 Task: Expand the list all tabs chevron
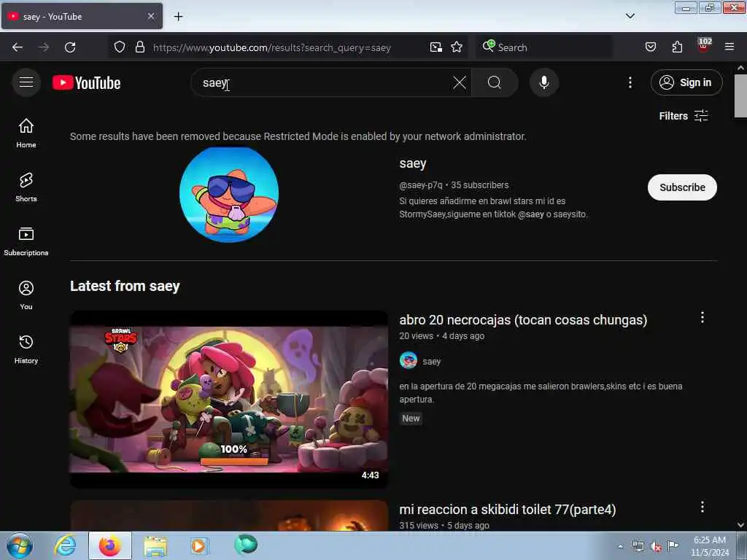tap(630, 16)
